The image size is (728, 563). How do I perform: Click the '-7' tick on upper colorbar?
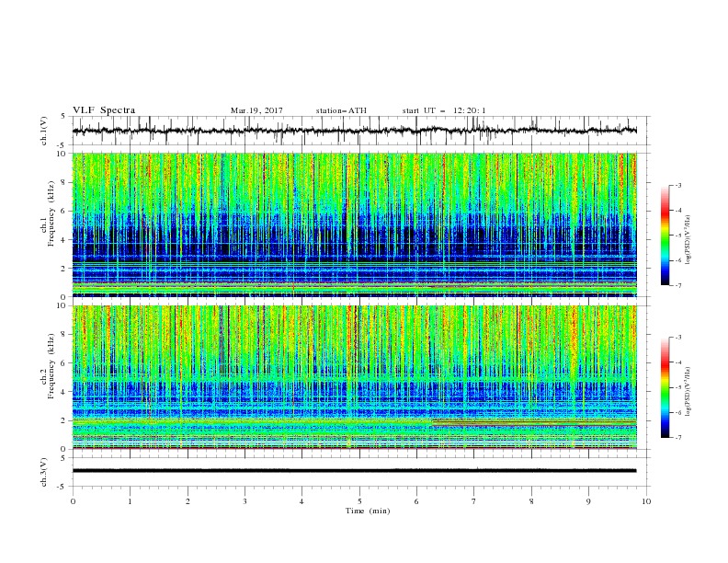677,286
